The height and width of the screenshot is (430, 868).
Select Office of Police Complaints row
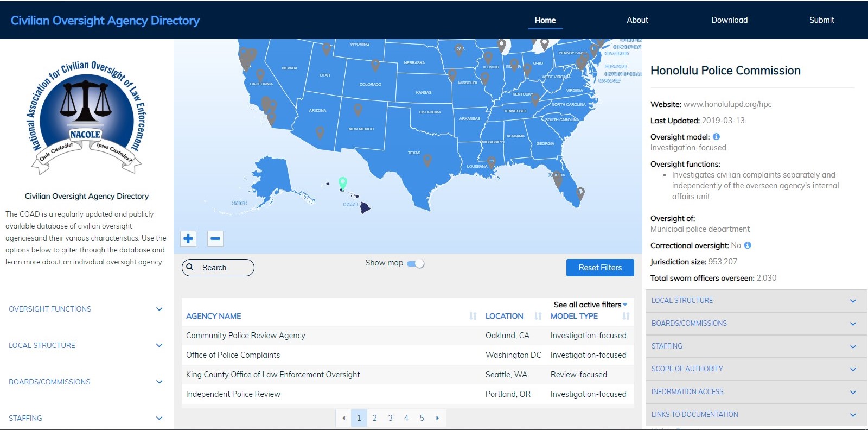tap(408, 355)
